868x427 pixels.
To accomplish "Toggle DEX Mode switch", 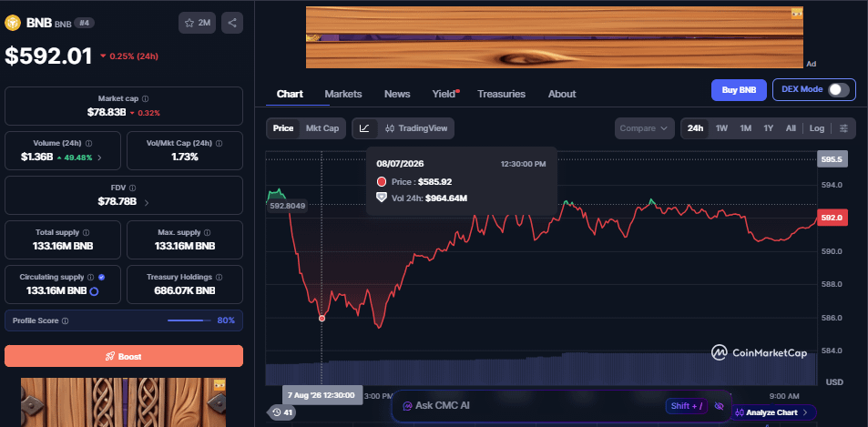I will [x=838, y=89].
